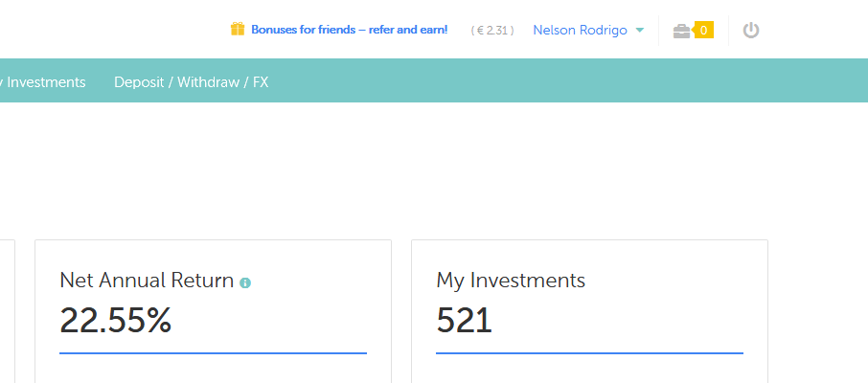Select the Net Annual Return heading
The height and width of the screenshot is (383, 868).
(147, 281)
